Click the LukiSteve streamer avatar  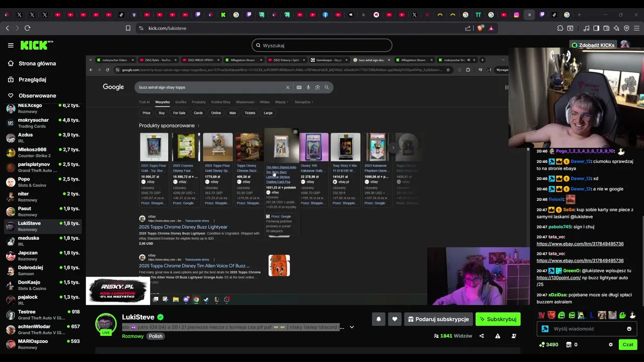106,324
